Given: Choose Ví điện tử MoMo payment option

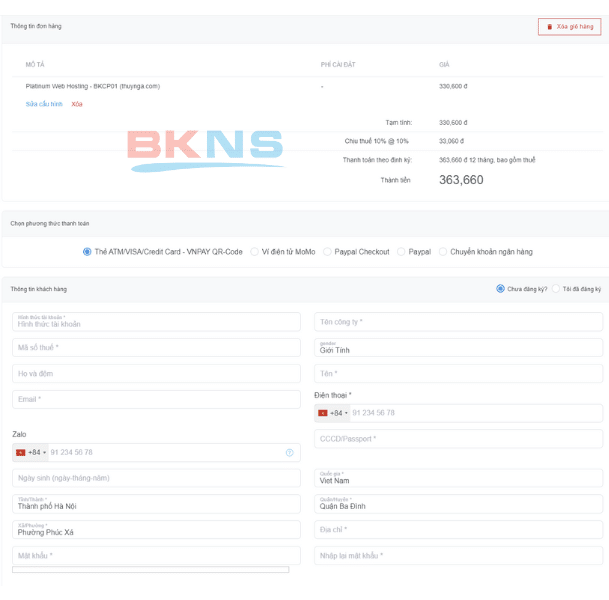Looking at the screenshot, I should pos(255,252).
